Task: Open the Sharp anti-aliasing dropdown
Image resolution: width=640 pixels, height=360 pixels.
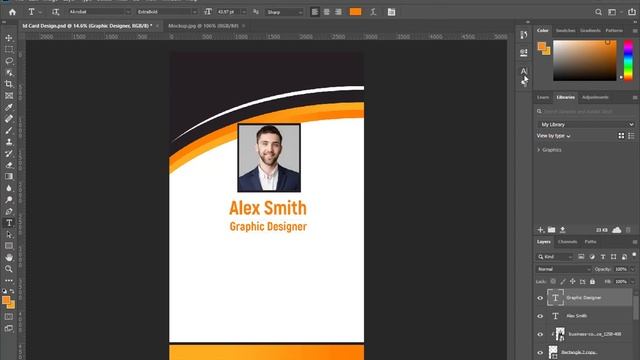Action: pos(284,12)
